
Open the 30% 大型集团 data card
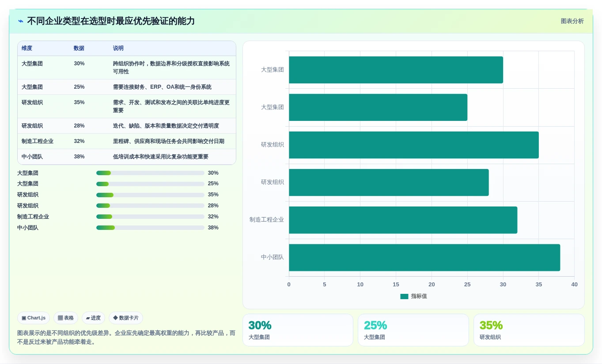[298, 330]
